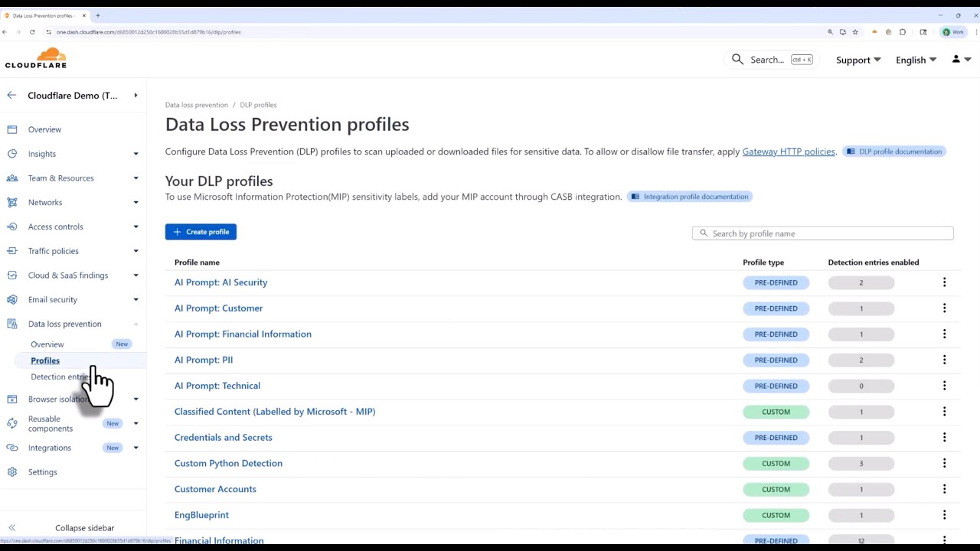Screen dimensions: 980x551
Task: Select the Data Loss Prevention profiles browser tab
Action: pyautogui.click(x=44, y=15)
